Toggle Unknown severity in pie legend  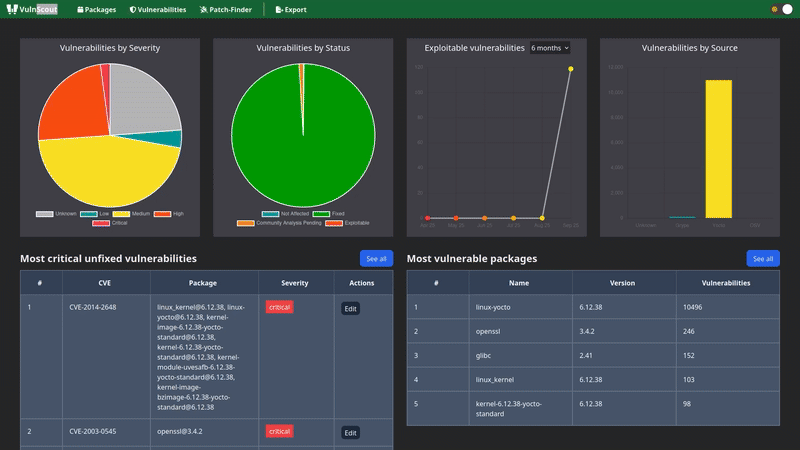[x=57, y=214]
